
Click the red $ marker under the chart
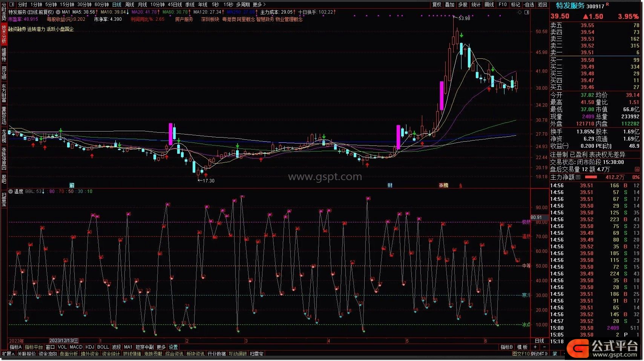point(460,186)
